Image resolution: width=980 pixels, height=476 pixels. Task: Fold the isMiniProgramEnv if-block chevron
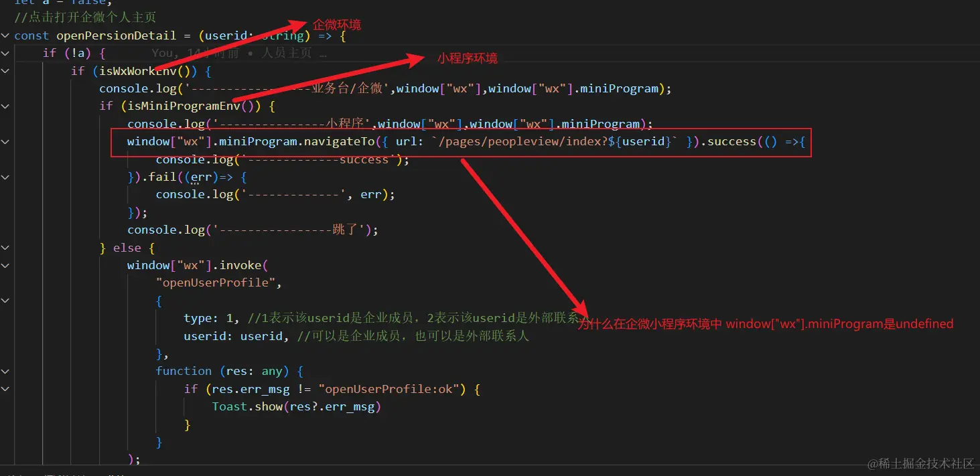(5, 106)
